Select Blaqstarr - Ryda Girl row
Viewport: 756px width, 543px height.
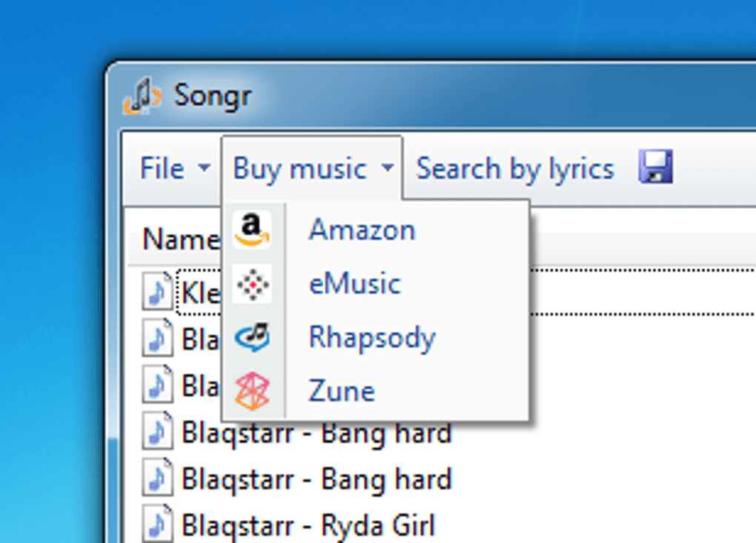308,524
